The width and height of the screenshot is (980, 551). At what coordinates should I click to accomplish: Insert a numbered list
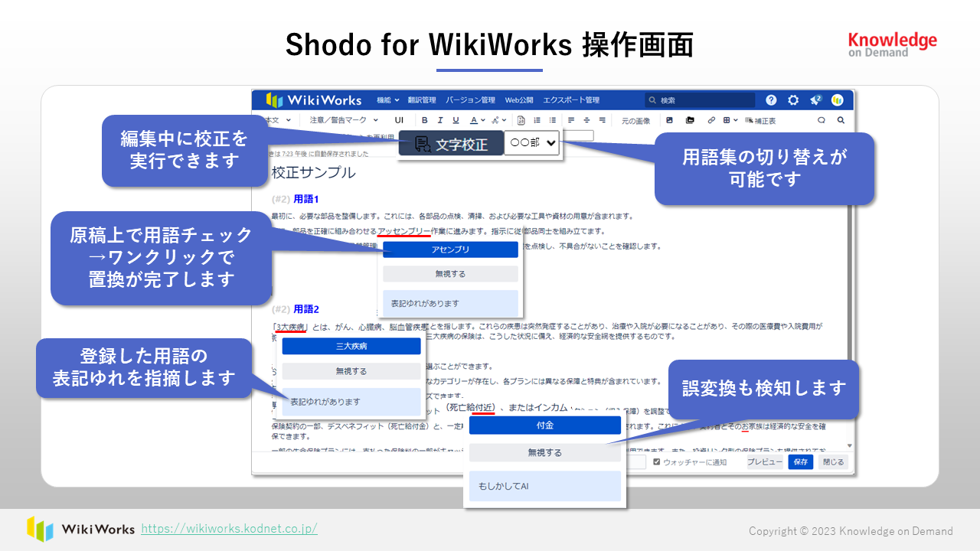537,120
